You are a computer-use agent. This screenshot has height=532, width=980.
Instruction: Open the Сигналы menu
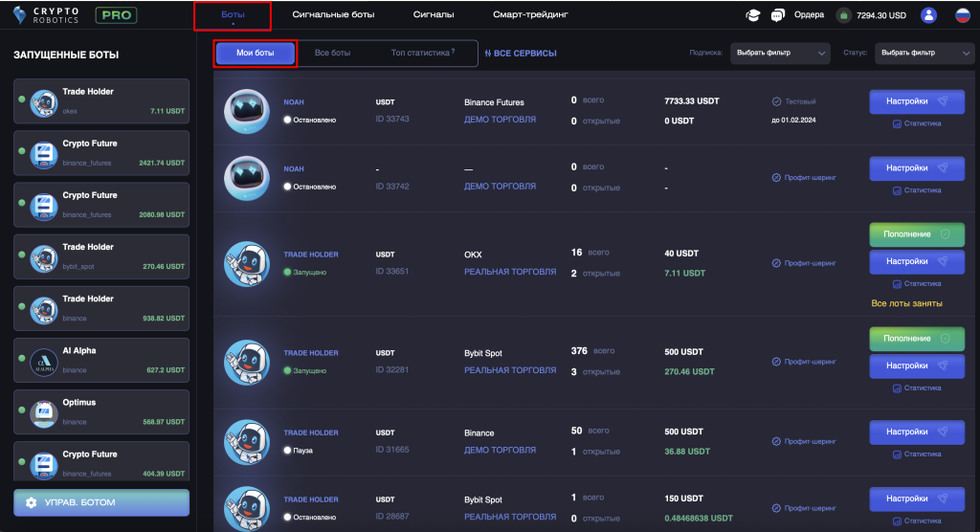[x=434, y=14]
